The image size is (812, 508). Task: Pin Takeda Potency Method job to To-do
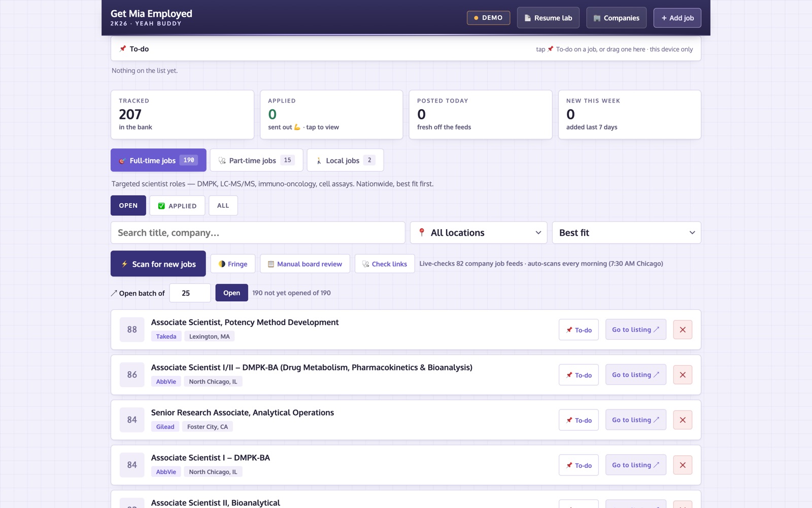tap(579, 330)
